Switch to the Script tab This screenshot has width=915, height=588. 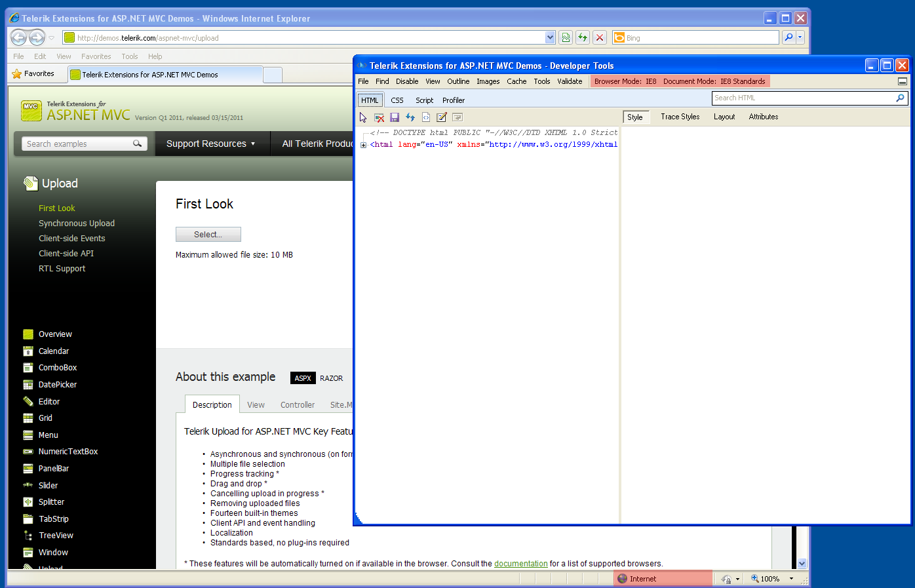(424, 100)
